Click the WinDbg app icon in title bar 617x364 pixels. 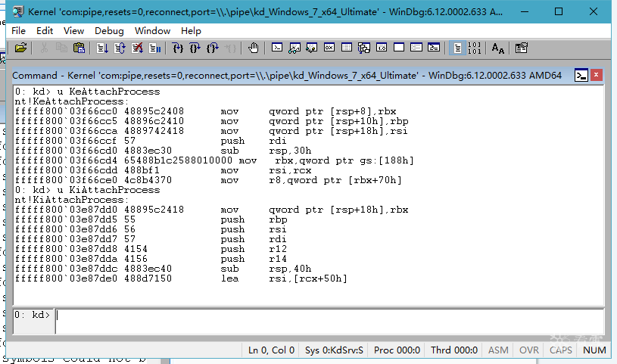[x=17, y=12]
